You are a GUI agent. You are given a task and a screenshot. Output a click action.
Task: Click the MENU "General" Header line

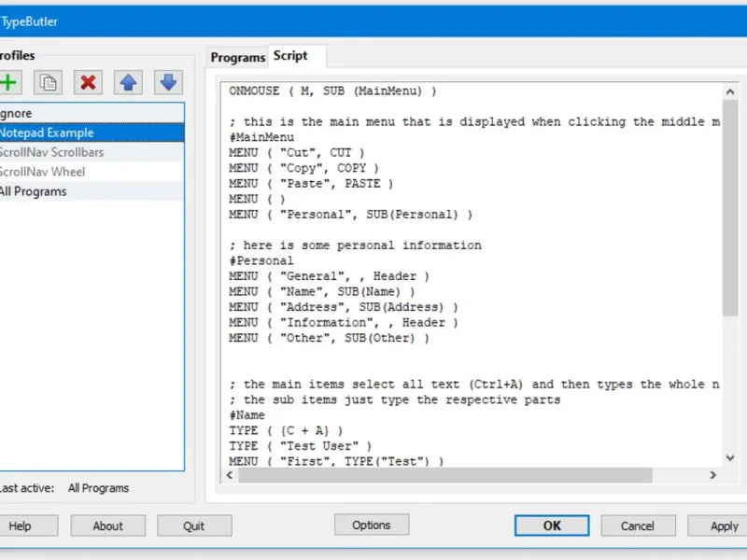[329, 276]
